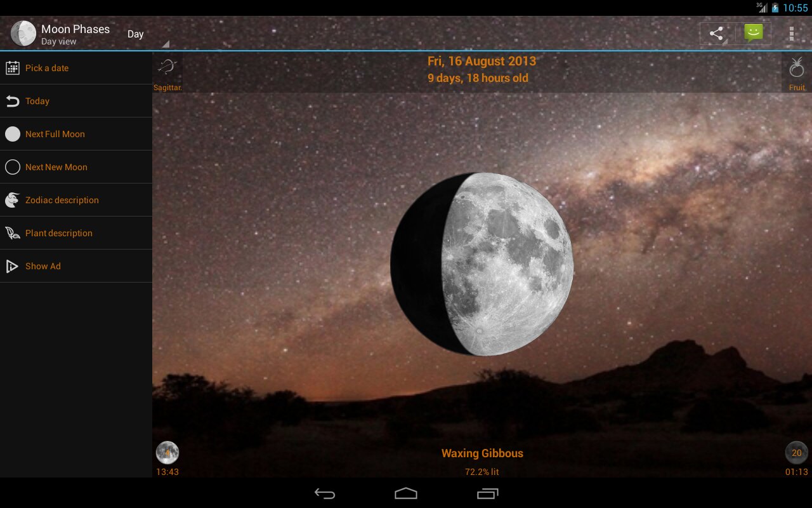Expand the Day view dropdown spinner
The image size is (812, 508).
(x=147, y=34)
